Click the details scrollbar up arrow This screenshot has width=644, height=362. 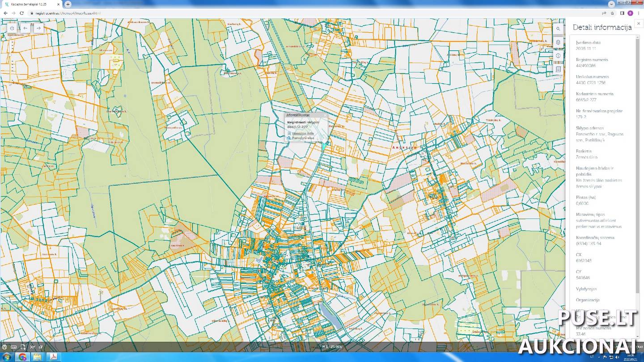coord(638,37)
